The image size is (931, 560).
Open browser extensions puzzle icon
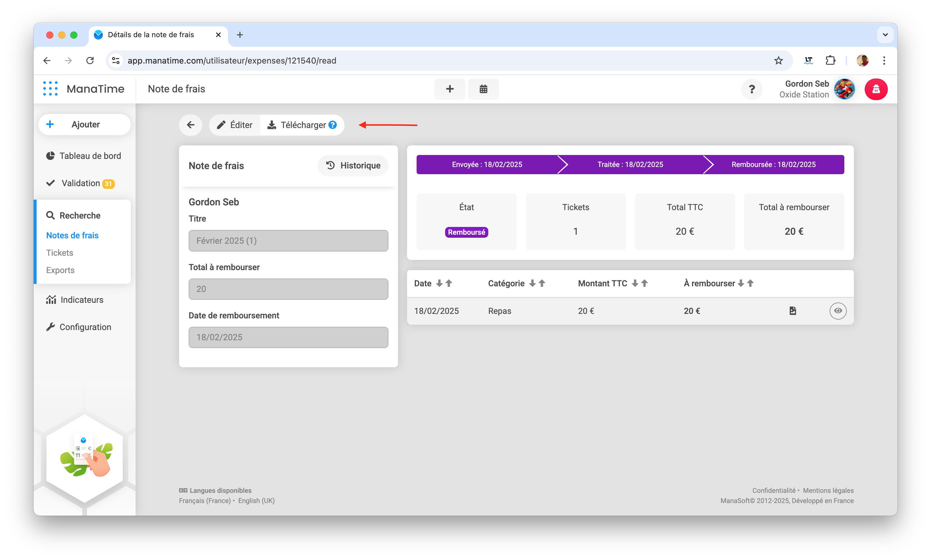830,60
